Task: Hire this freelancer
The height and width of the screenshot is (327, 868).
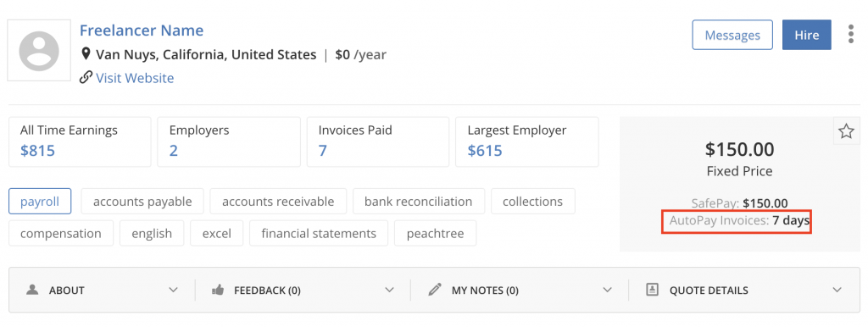Action: (x=807, y=35)
